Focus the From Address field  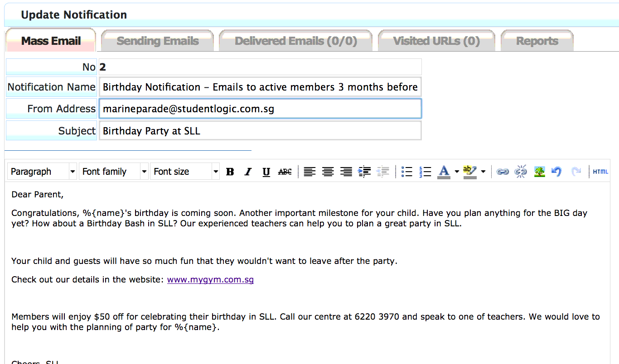(260, 109)
